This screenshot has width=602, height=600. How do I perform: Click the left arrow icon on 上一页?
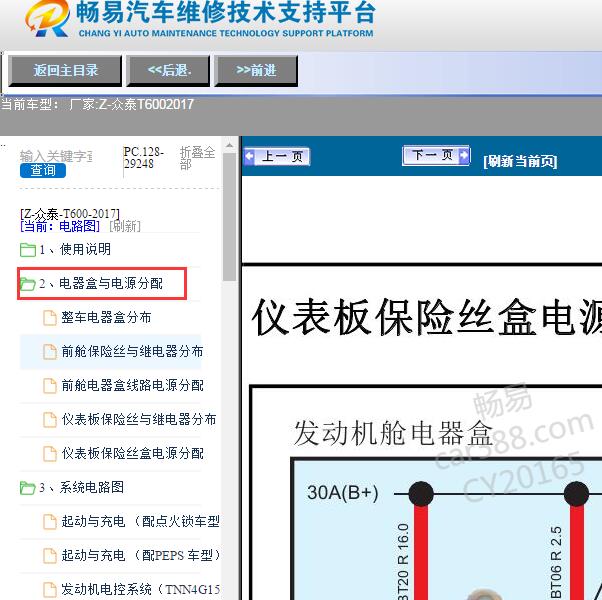pyautogui.click(x=250, y=157)
